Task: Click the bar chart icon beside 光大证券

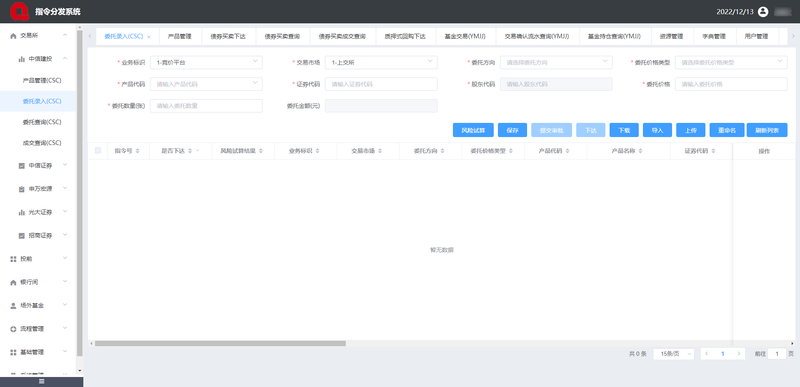Action: click(x=21, y=213)
